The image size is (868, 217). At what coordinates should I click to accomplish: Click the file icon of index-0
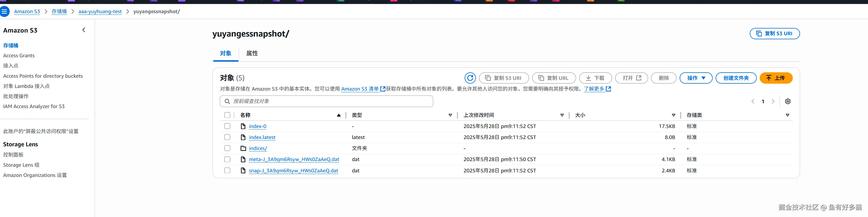tap(243, 126)
